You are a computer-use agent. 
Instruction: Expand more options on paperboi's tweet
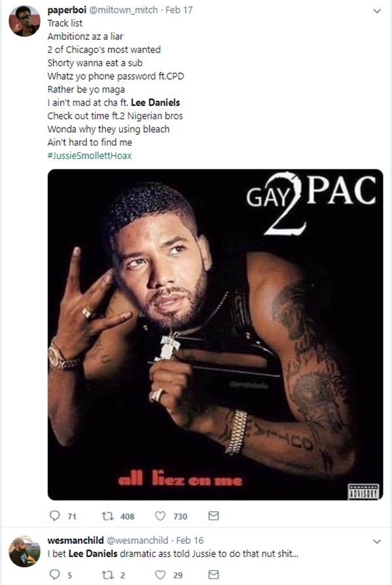pyautogui.click(x=376, y=11)
